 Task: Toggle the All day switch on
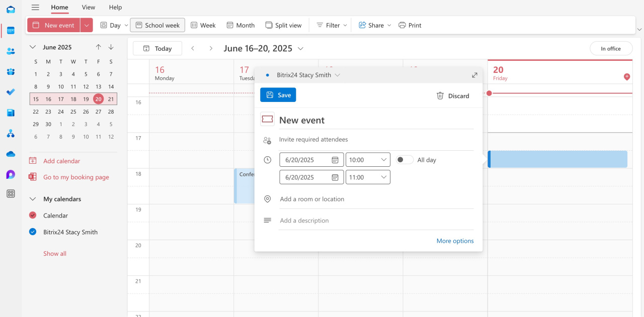(404, 160)
